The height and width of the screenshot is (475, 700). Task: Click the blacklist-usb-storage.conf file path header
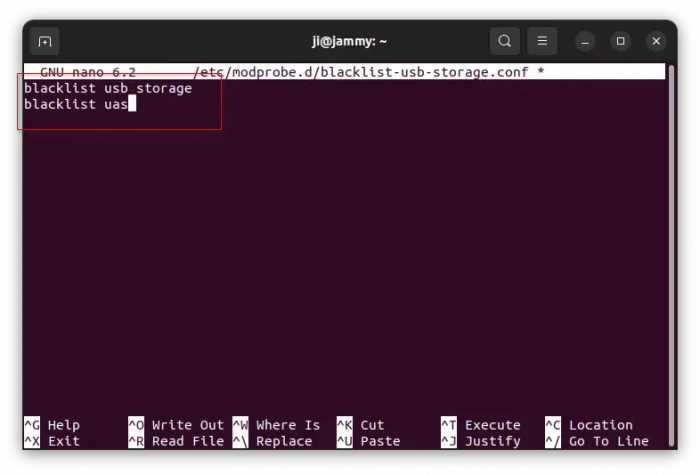(366, 72)
